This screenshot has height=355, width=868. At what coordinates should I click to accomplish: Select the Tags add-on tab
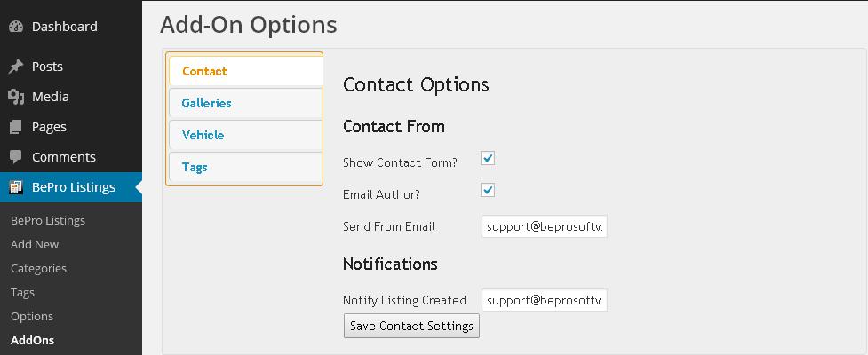coord(195,167)
